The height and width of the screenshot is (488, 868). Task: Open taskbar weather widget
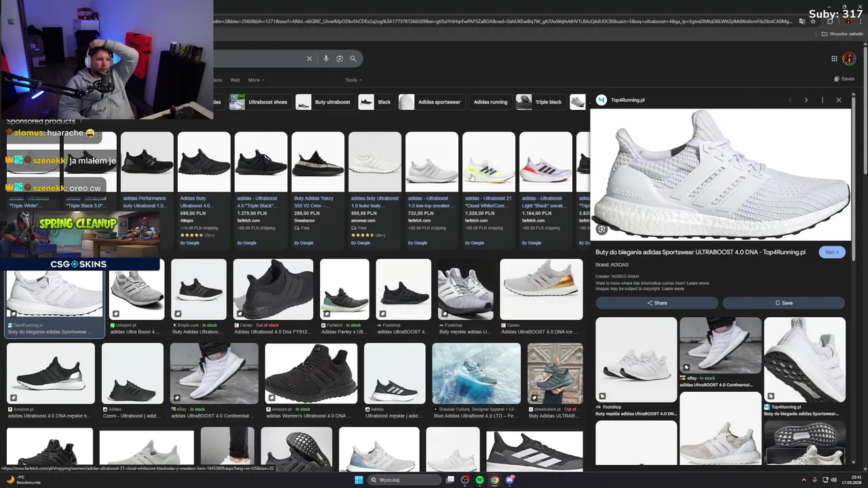tap(24, 479)
